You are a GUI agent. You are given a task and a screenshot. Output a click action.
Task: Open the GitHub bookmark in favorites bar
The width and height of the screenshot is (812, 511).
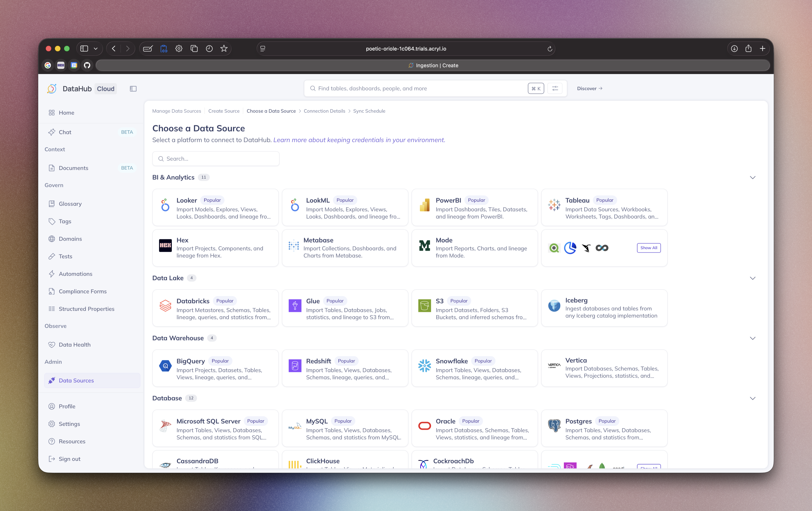point(87,65)
